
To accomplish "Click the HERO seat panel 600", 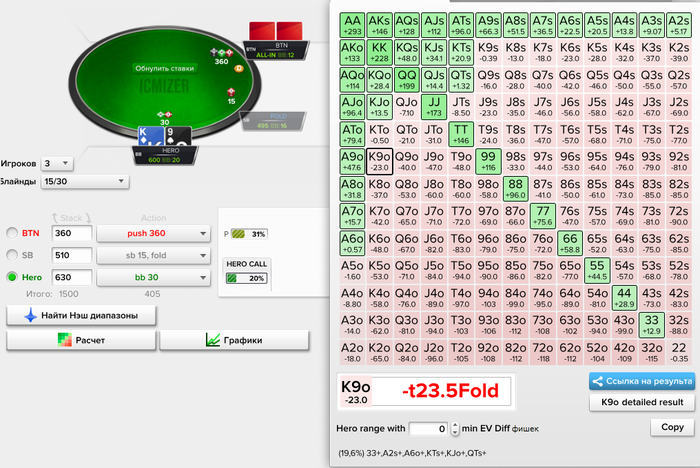I will (164, 155).
